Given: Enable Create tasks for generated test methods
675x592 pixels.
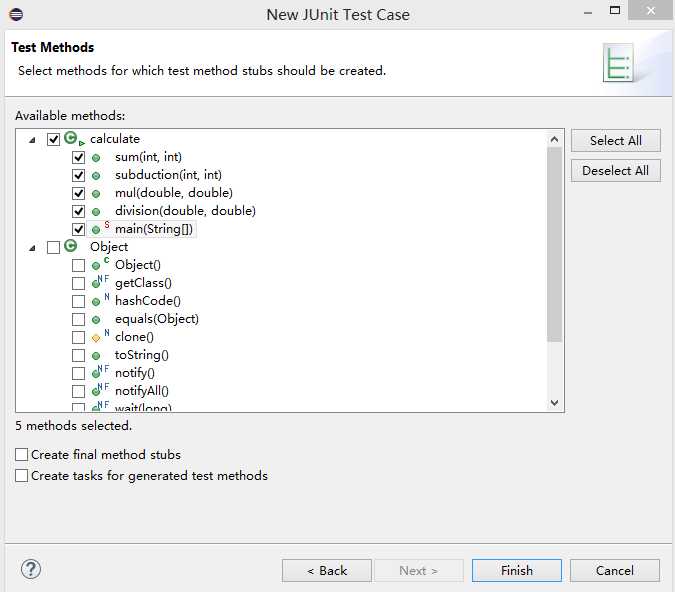Looking at the screenshot, I should point(22,476).
